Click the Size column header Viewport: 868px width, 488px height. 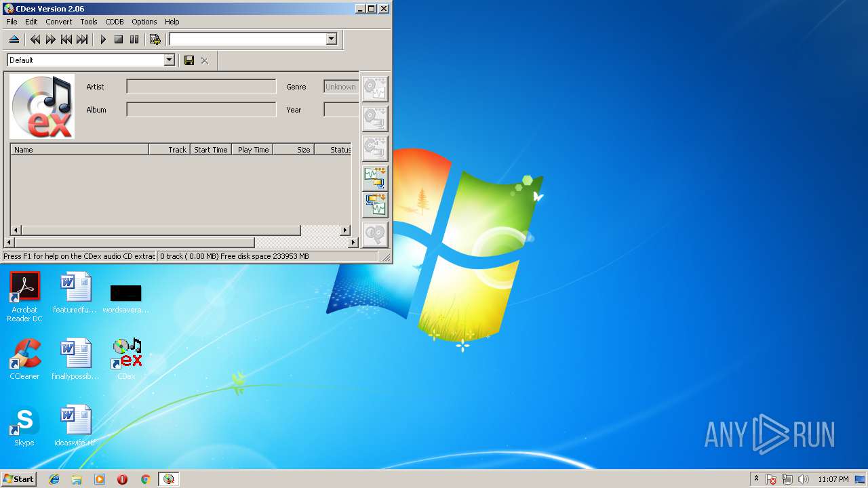tap(294, 150)
